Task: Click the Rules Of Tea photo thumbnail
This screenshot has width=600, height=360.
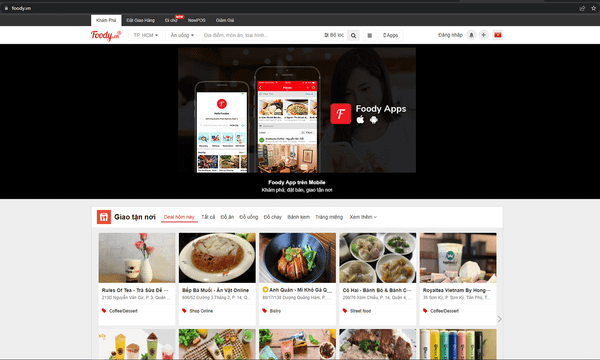Action: 137,258
